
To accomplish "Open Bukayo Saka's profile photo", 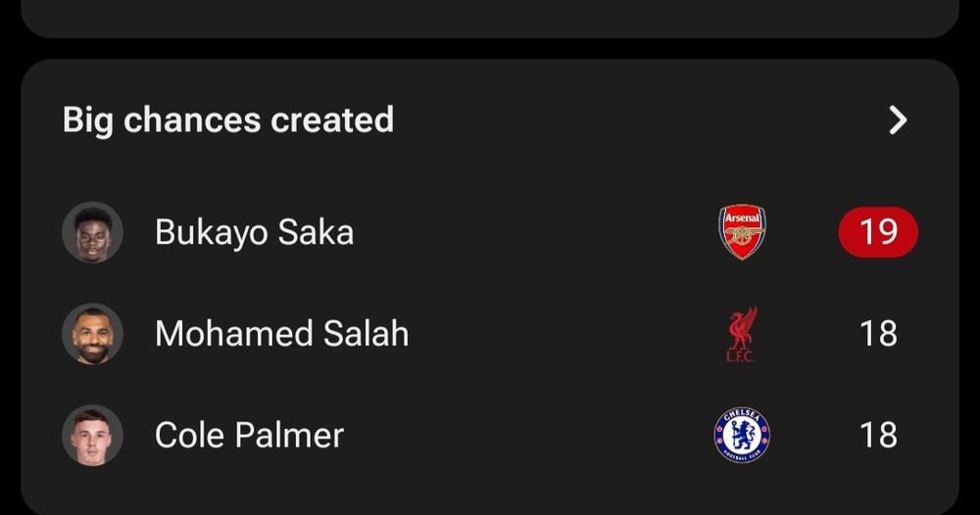I will [92, 232].
